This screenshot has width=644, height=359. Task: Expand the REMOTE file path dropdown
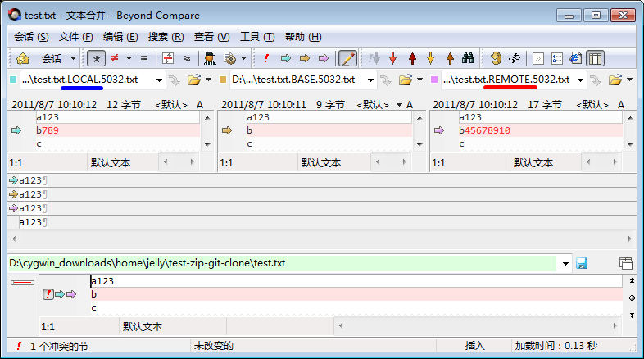tap(580, 80)
